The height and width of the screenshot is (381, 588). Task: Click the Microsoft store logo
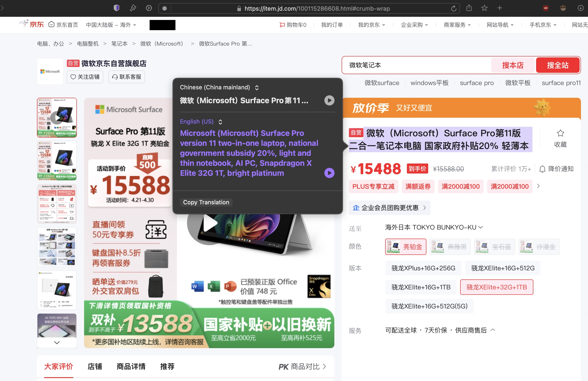[50, 71]
